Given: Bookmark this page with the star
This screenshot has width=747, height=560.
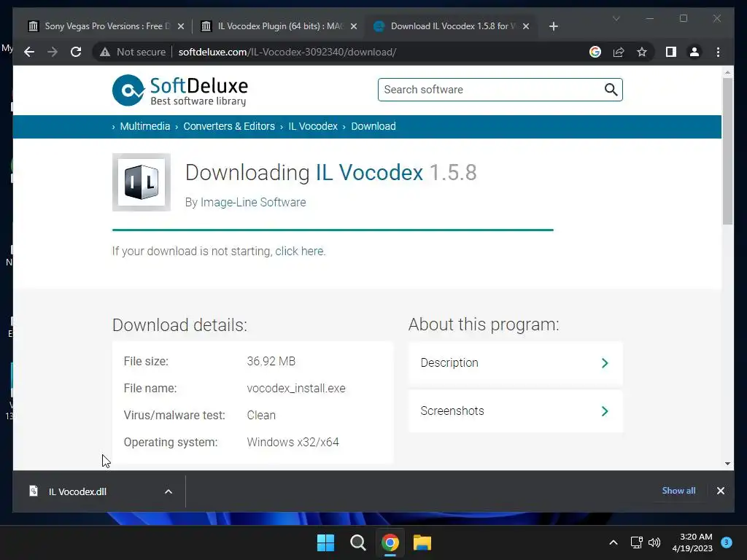Looking at the screenshot, I should point(642,52).
